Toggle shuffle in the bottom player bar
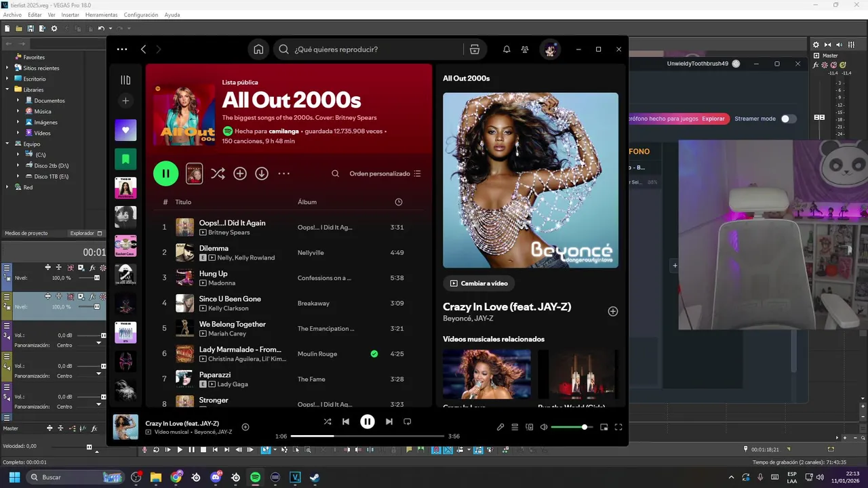 point(328,422)
